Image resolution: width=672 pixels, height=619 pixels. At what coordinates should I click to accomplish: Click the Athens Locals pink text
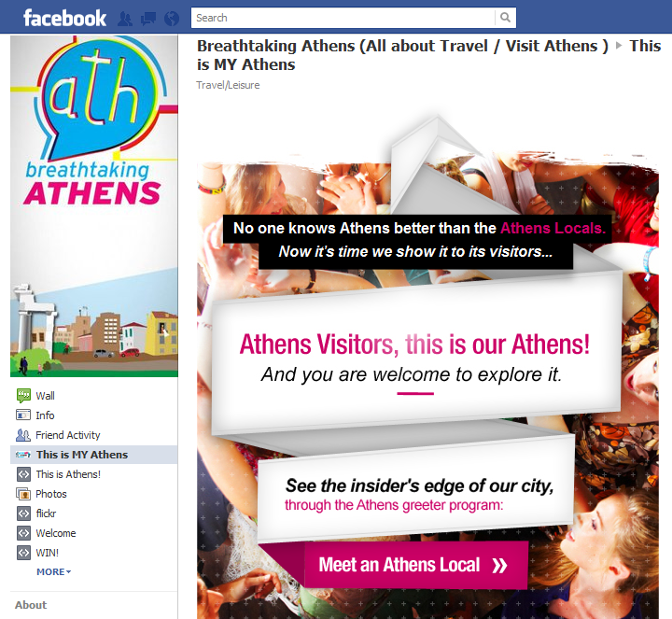pyautogui.click(x=553, y=228)
